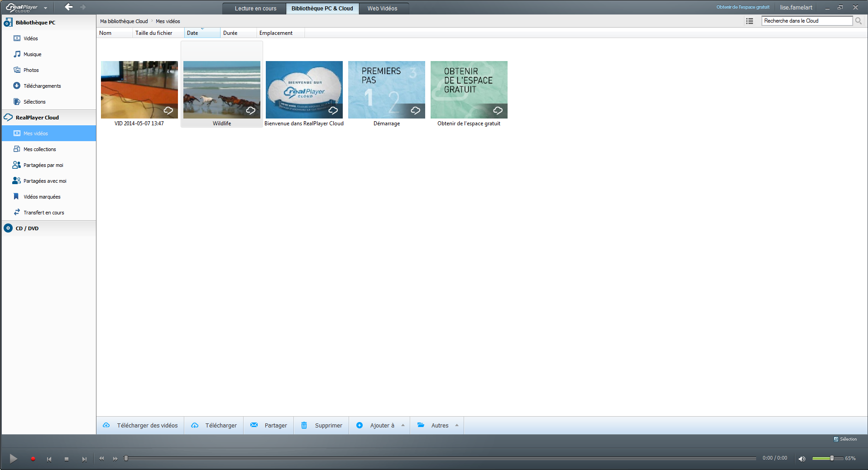Image resolution: width=868 pixels, height=470 pixels.
Task: Click Télécharger des vidéos button
Action: (x=140, y=425)
